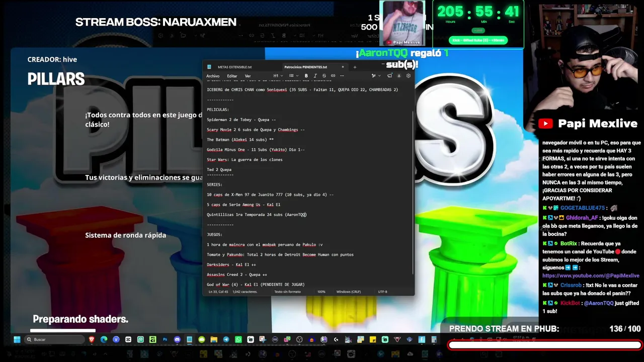Click the Darksiders - Kal El line
The height and width of the screenshot is (362, 644).
pyautogui.click(x=231, y=265)
